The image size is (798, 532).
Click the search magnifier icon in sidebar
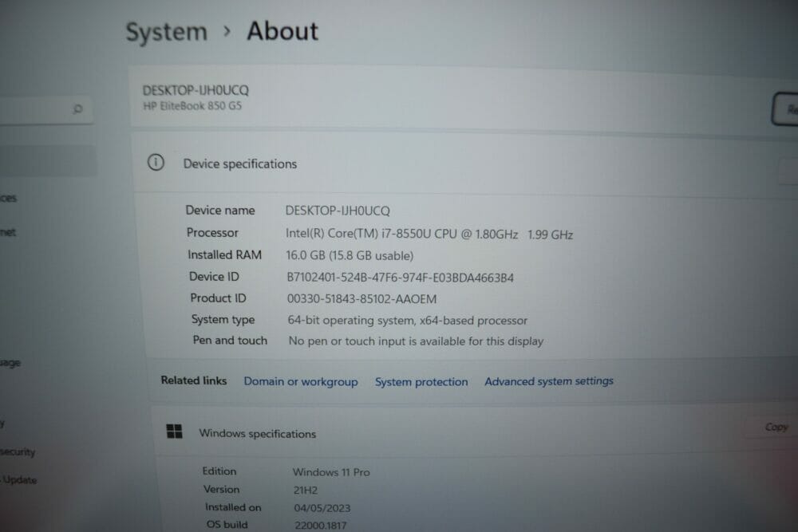click(x=77, y=108)
